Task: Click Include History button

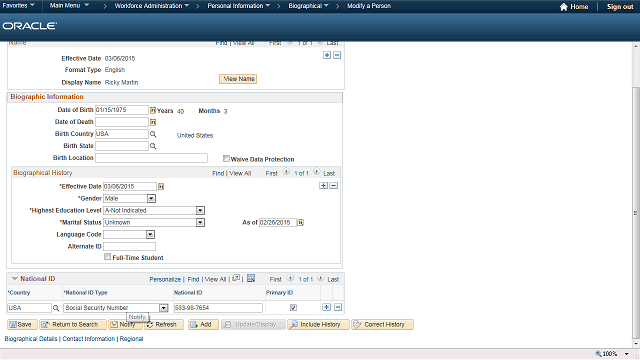Action: pos(318,324)
